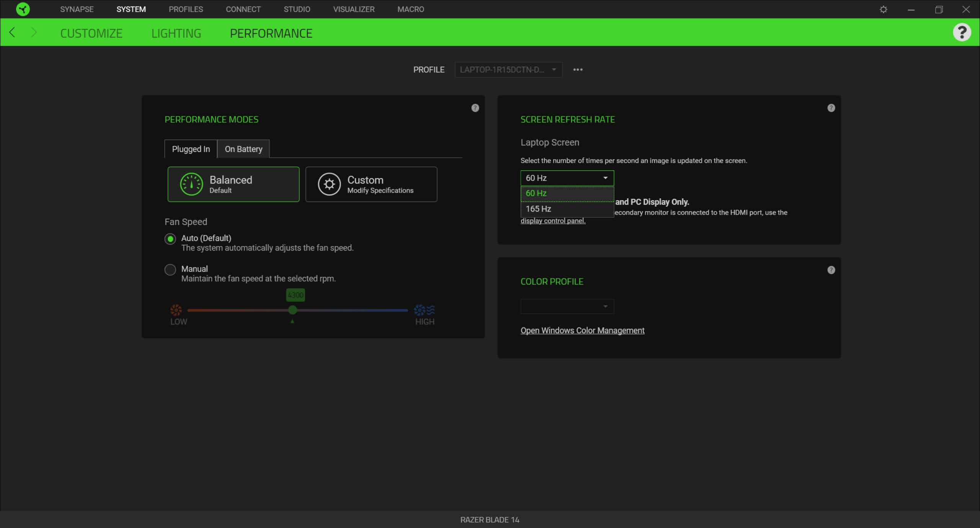The width and height of the screenshot is (980, 528).
Task: Select Manual fan speed option
Action: (x=170, y=270)
